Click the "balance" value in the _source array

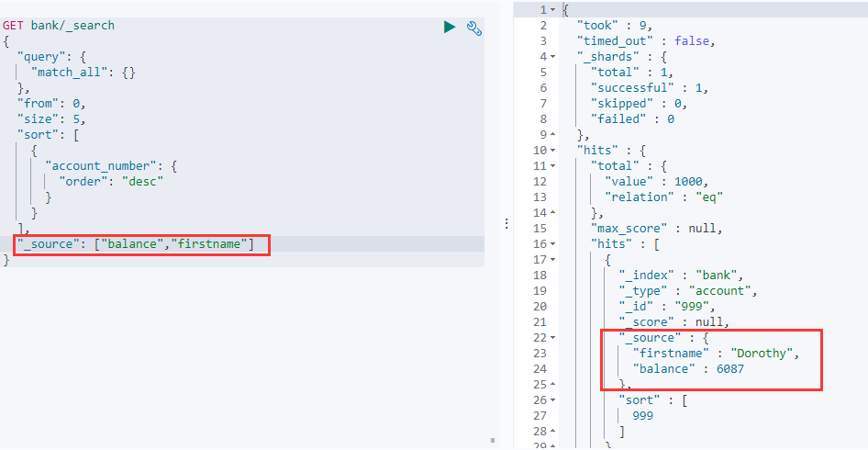133,244
